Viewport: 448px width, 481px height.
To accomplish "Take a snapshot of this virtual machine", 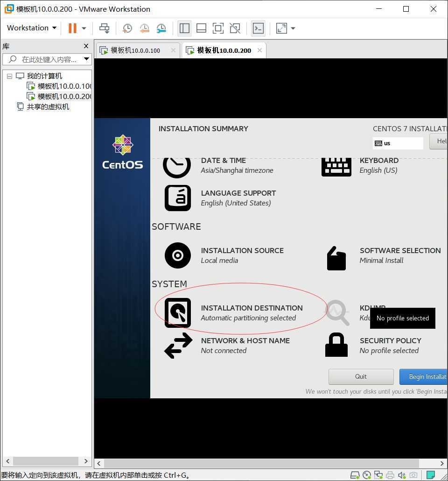I will [x=127, y=28].
